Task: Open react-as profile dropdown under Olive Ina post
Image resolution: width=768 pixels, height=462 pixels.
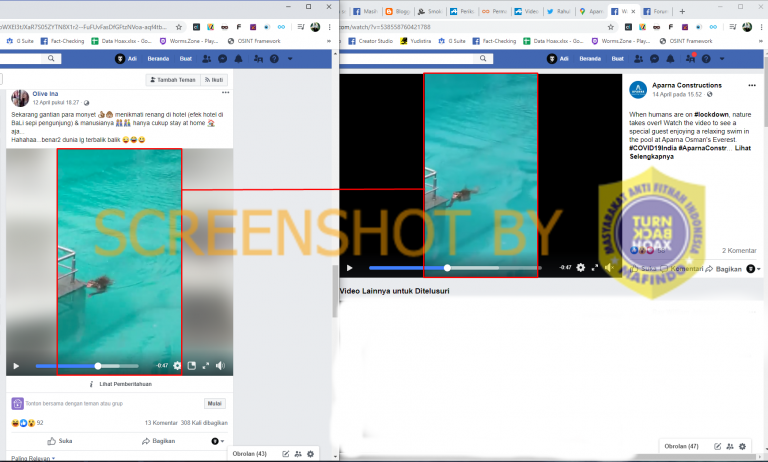Action: 217,441
